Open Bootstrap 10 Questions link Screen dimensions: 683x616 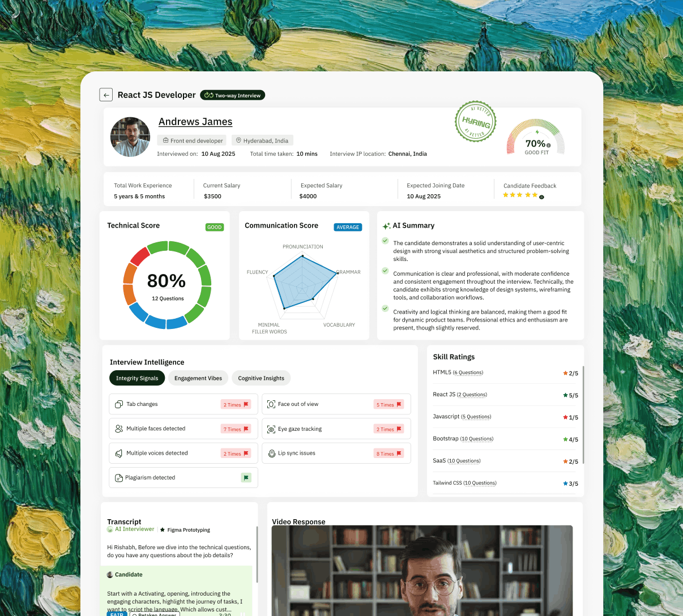pyautogui.click(x=476, y=439)
